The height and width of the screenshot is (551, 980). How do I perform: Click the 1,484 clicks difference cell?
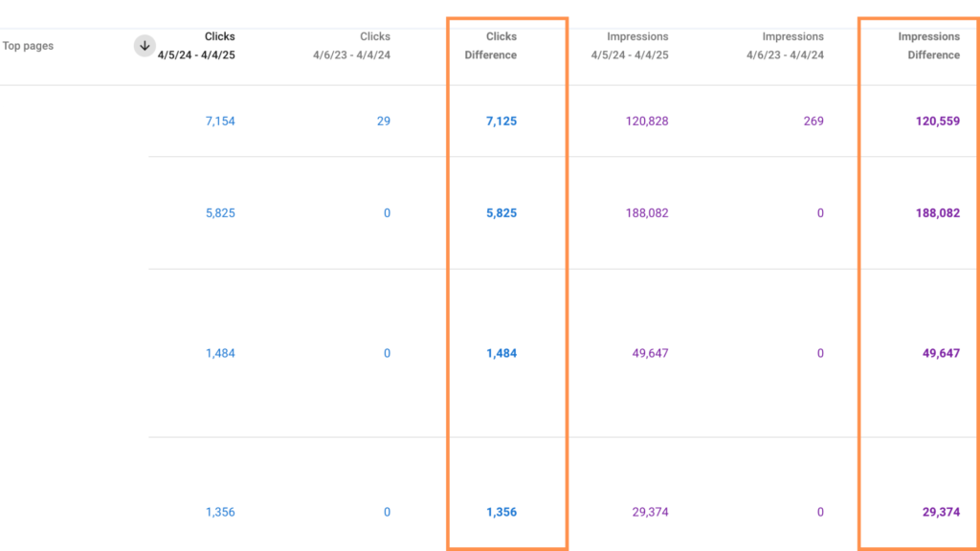click(x=501, y=353)
